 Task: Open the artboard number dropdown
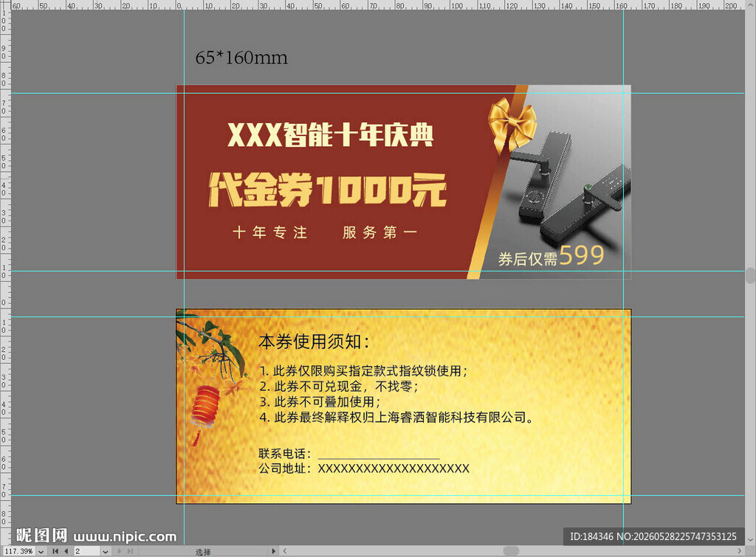(105, 551)
